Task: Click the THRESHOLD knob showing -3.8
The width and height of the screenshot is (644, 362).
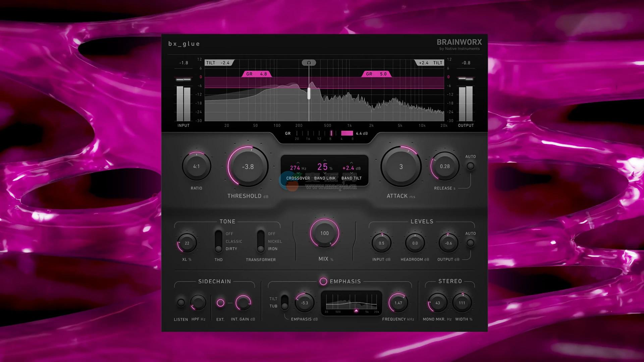Action: (x=248, y=167)
